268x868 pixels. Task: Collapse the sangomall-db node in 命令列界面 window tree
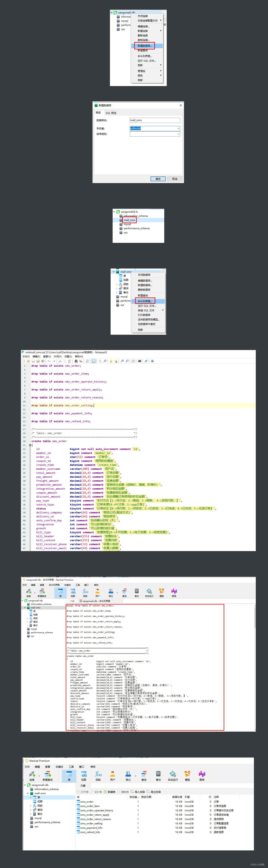click(23, 601)
